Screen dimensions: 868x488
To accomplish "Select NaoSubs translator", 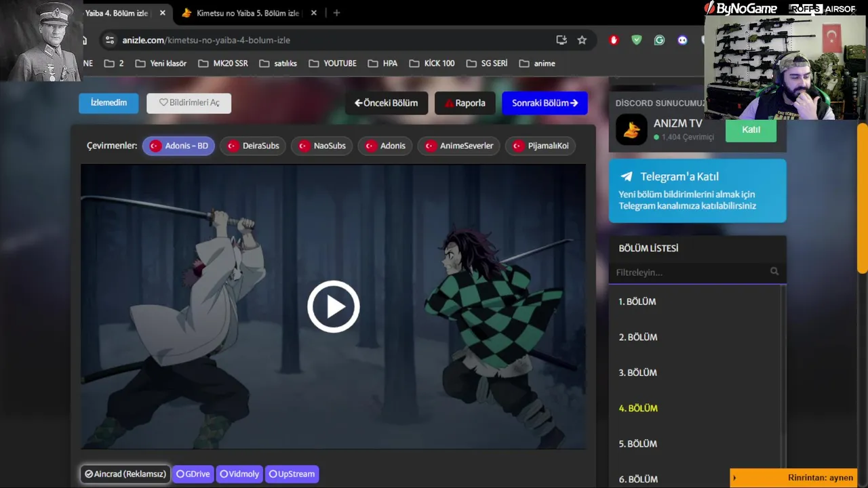I will coord(322,146).
